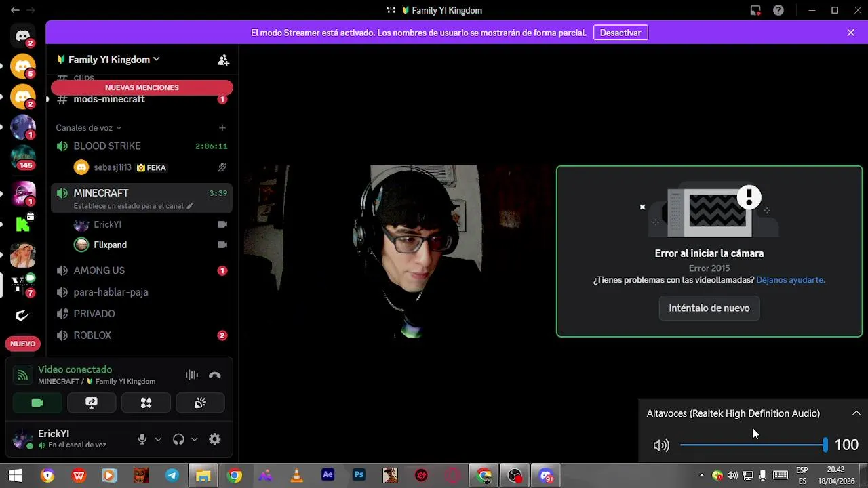Add a voice channel with the plus icon
Viewport: 868px width, 488px height.
(222, 128)
